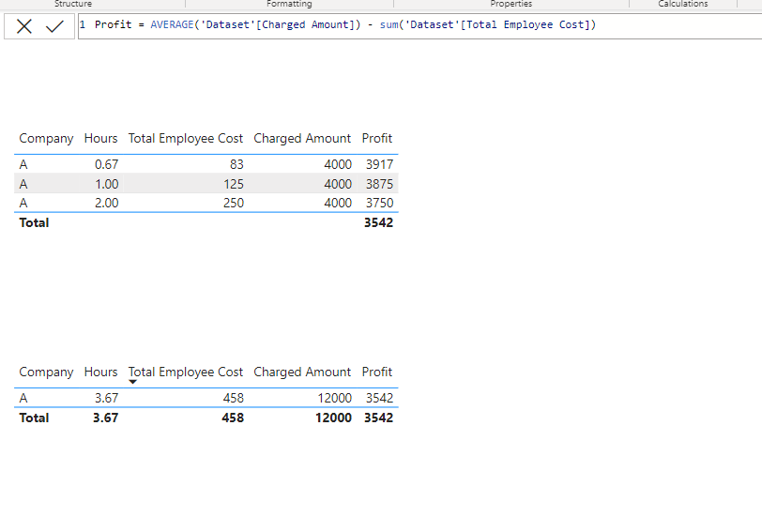Select the Profit cell showing 3750
Screen dimensions: 762x532
coord(379,203)
